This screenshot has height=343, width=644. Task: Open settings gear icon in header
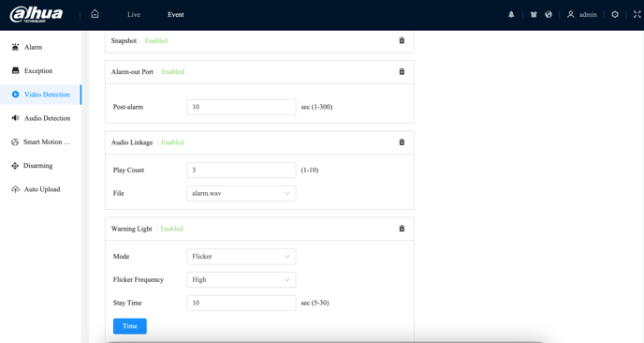(615, 14)
